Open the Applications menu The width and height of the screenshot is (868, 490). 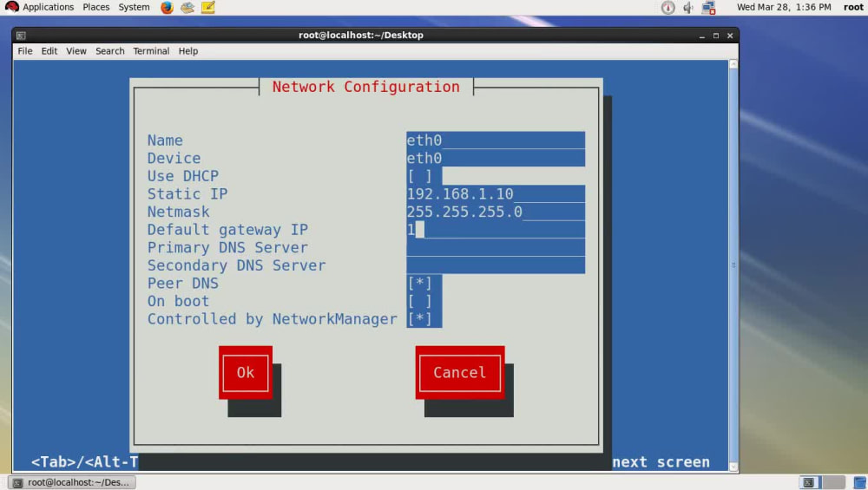pyautogui.click(x=48, y=7)
